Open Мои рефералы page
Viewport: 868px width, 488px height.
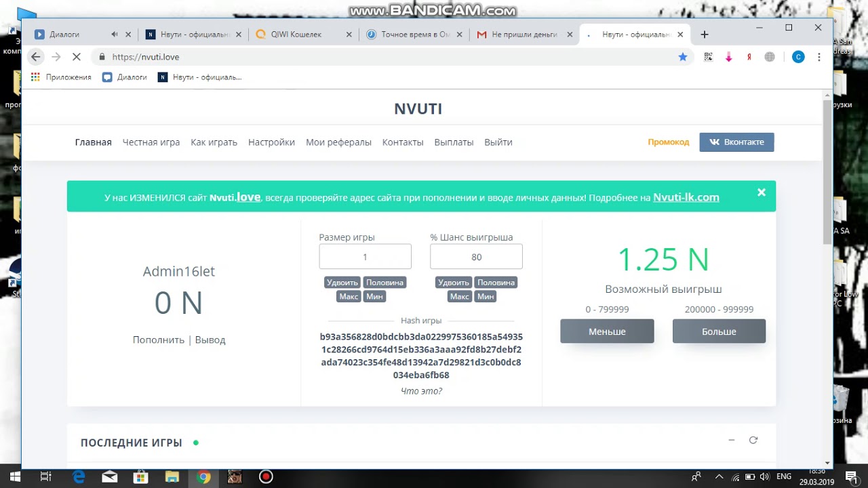click(338, 142)
